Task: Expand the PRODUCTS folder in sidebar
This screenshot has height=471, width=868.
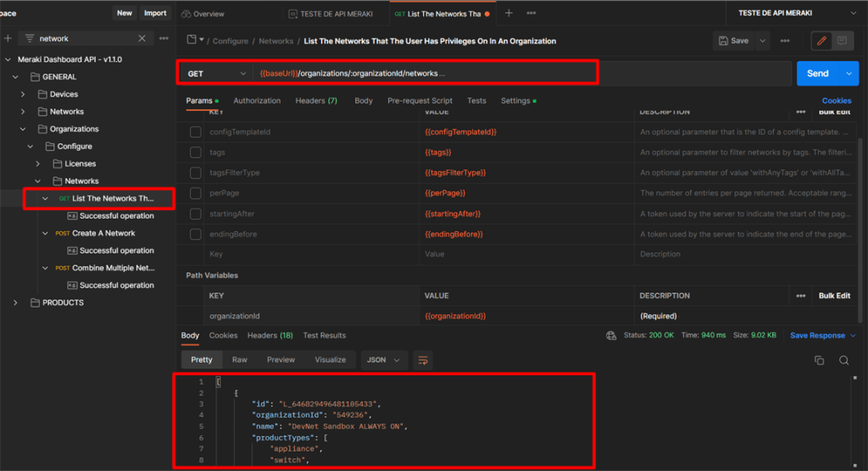Action: (x=15, y=302)
